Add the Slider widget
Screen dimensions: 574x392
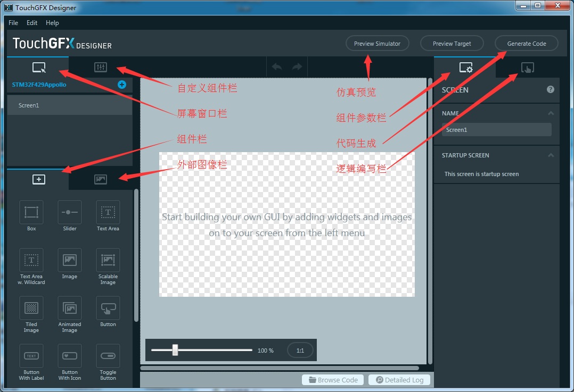(x=70, y=212)
